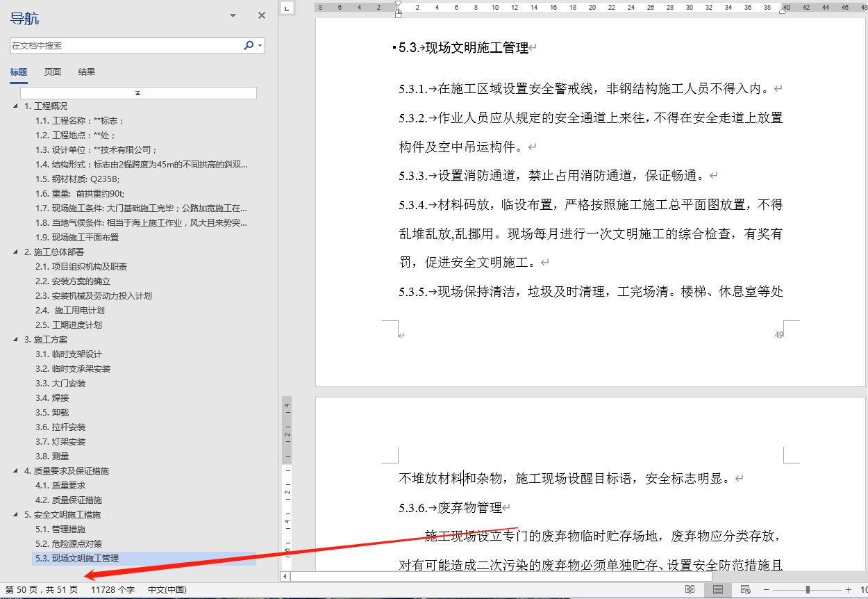The image size is (868, 599).
Task: Select the Print Layout view icon
Action: coord(717,589)
